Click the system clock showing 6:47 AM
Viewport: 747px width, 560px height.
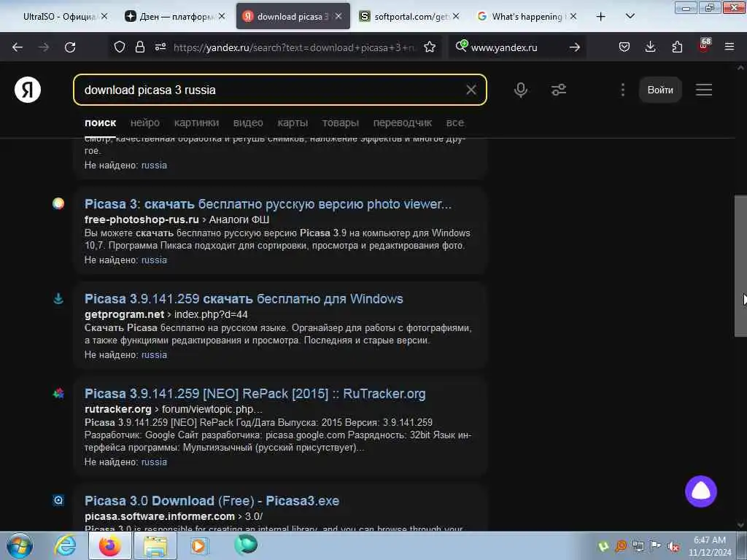(709, 546)
